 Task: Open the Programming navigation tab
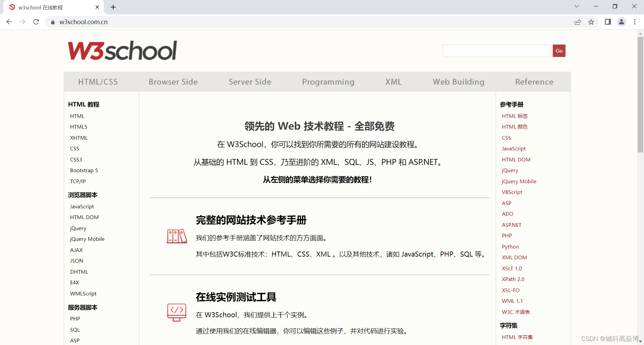point(328,82)
